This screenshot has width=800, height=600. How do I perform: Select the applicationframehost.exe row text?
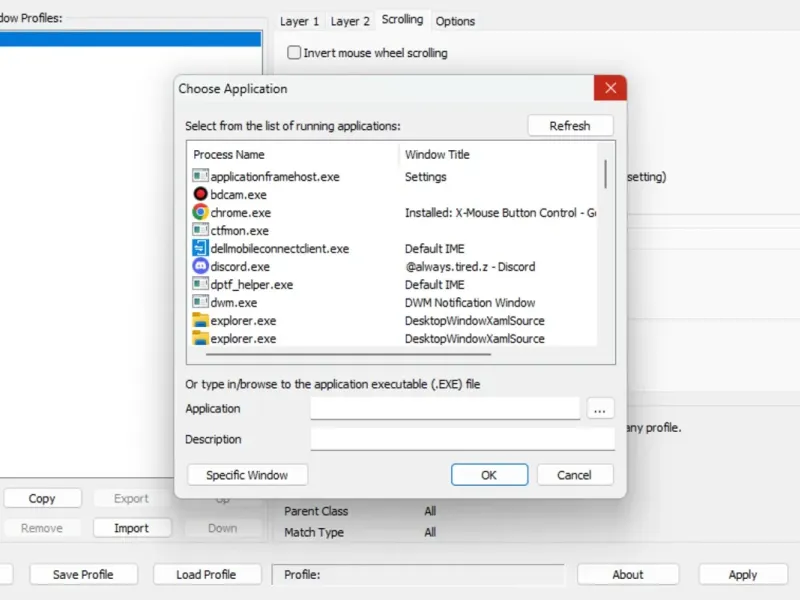tap(275, 177)
